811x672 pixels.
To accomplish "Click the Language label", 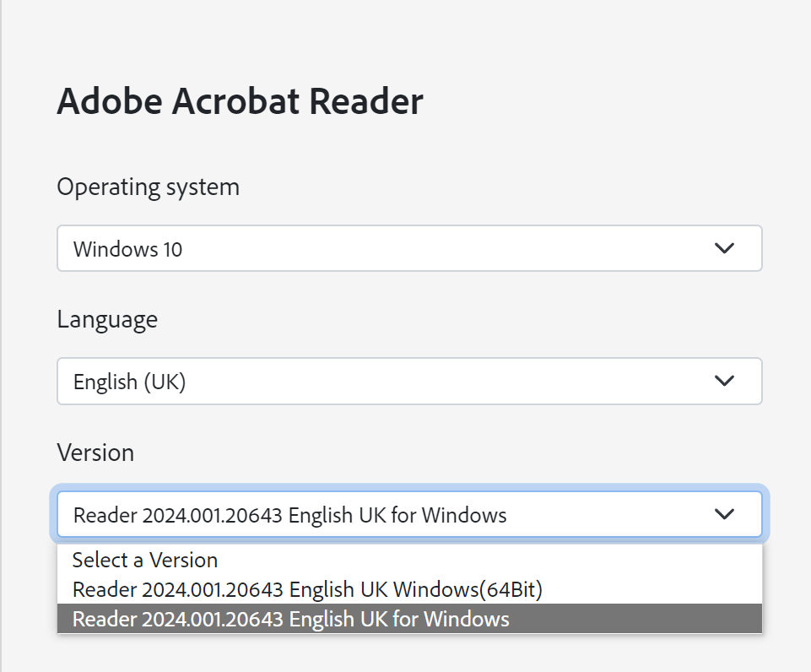I will pos(106,319).
